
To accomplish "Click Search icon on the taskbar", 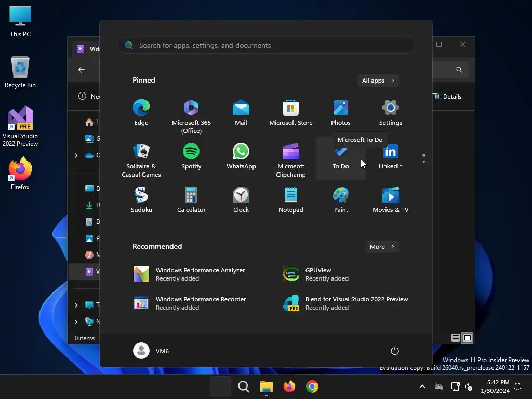I will (243, 387).
